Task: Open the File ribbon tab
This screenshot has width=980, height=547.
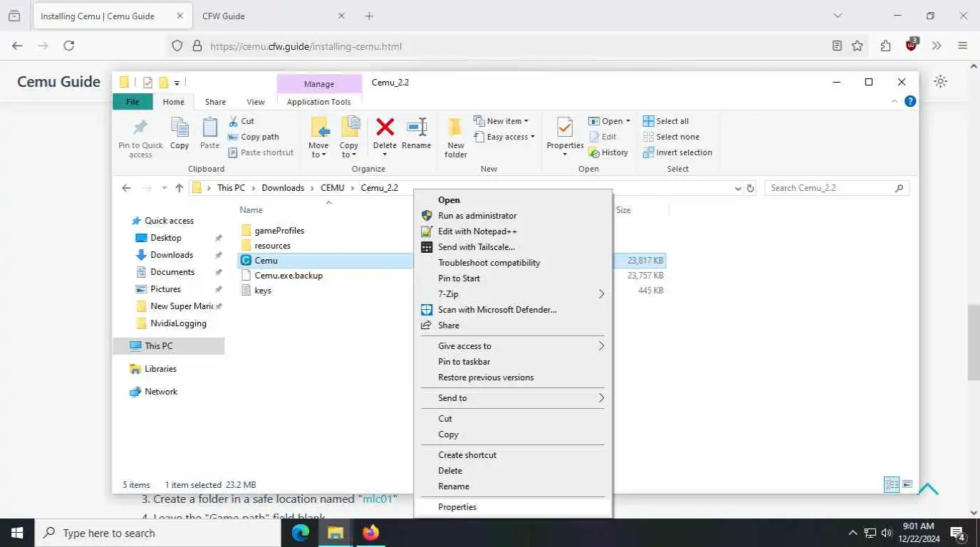Action: pyautogui.click(x=132, y=102)
